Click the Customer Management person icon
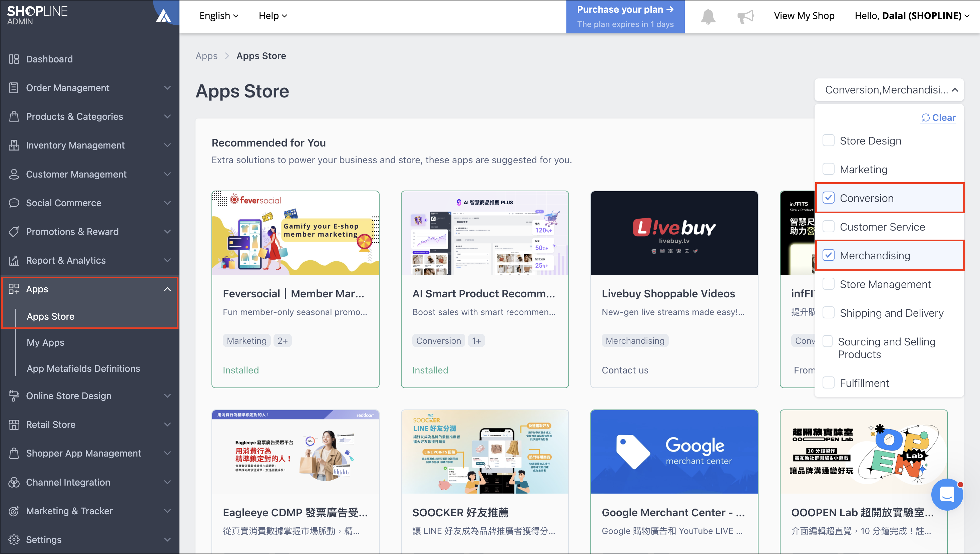The height and width of the screenshot is (554, 980). [x=14, y=174]
